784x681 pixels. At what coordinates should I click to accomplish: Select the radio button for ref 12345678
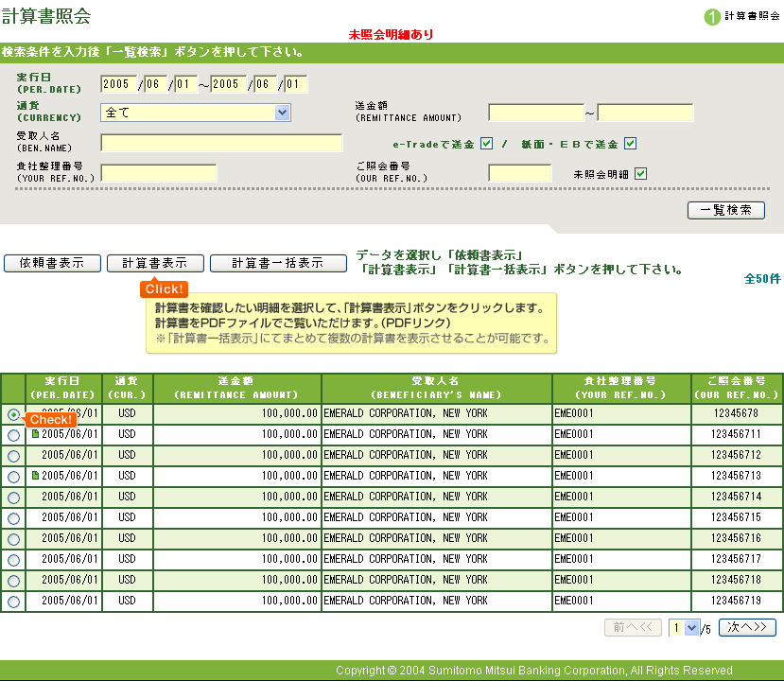14,414
